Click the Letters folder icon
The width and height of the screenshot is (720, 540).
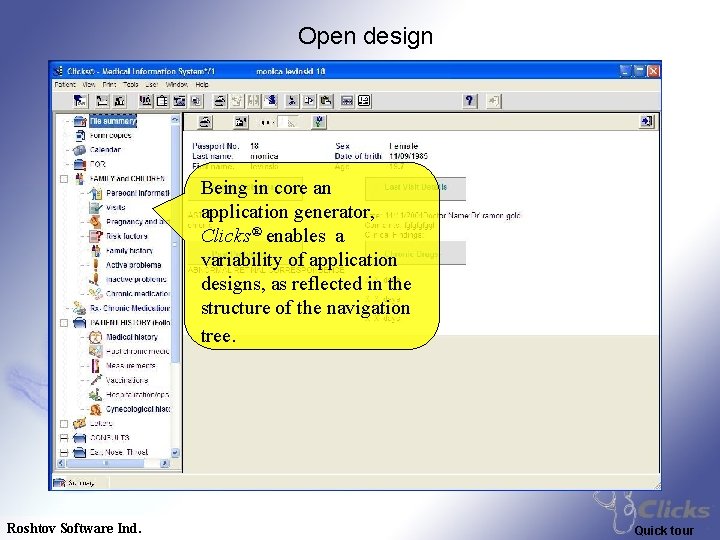[x=80, y=423]
